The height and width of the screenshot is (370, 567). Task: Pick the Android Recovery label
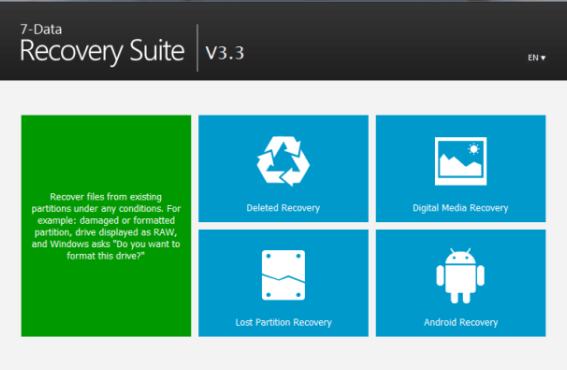click(461, 322)
